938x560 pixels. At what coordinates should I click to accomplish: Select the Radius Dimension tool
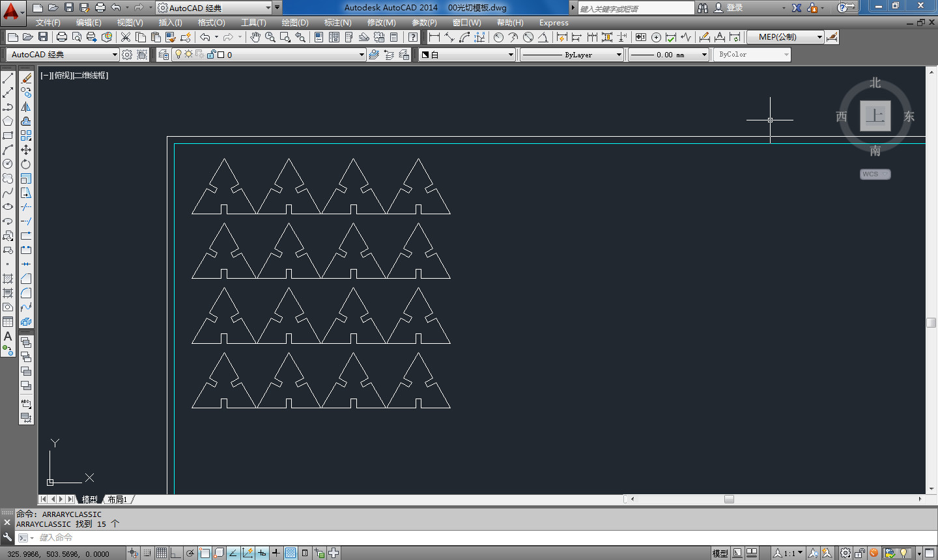[x=498, y=37]
